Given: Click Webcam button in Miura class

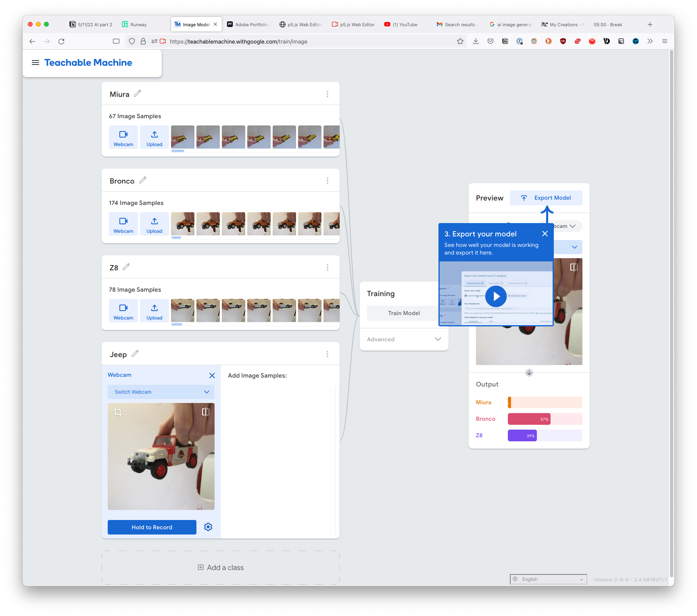Looking at the screenshot, I should 123,137.
